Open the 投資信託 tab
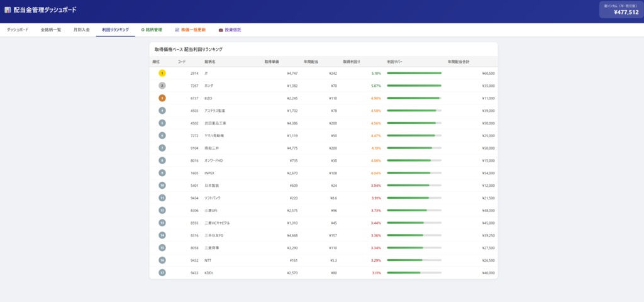The image size is (644, 302). 230,30
